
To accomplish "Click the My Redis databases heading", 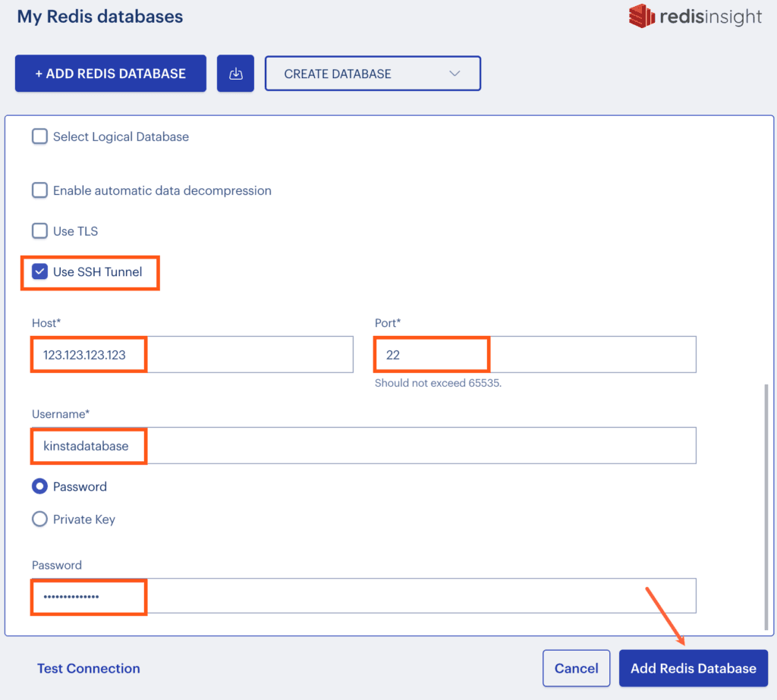I will coord(100,17).
